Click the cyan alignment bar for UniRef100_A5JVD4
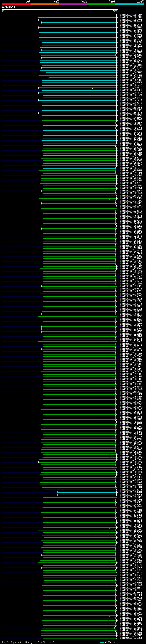 87,492
